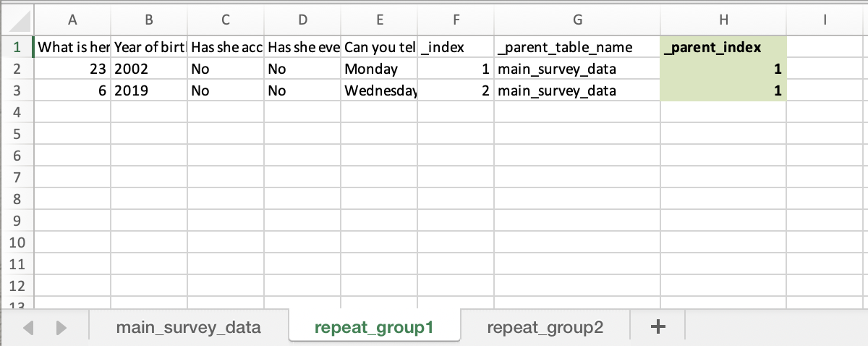Select the repeat_group1 sheet tab
The height and width of the screenshot is (346, 868).
pos(373,327)
